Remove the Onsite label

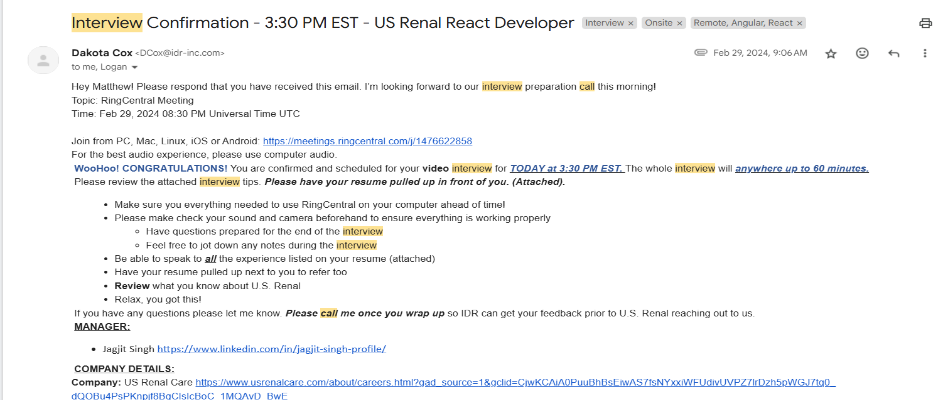click(679, 22)
